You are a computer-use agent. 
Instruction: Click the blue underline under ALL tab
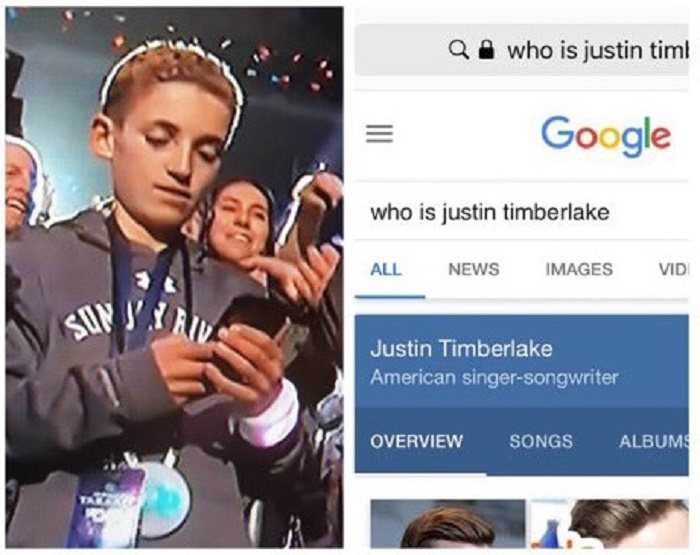pos(390,296)
